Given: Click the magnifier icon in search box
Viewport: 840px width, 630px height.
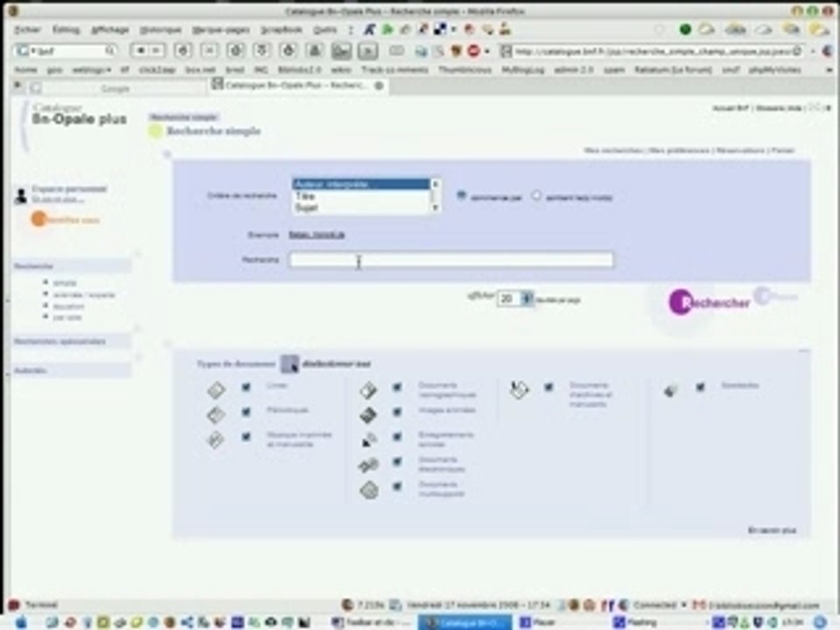Looking at the screenshot, I should coord(110,51).
